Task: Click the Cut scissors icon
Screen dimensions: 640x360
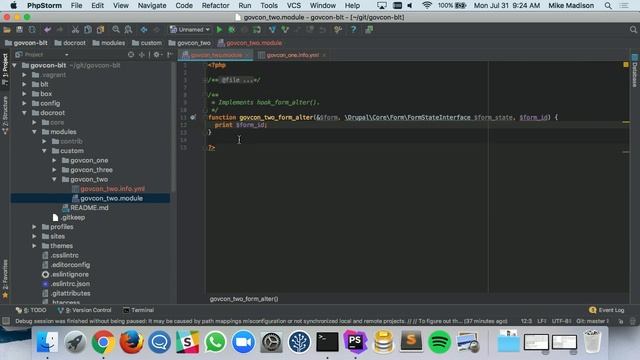Action: tap(75, 30)
